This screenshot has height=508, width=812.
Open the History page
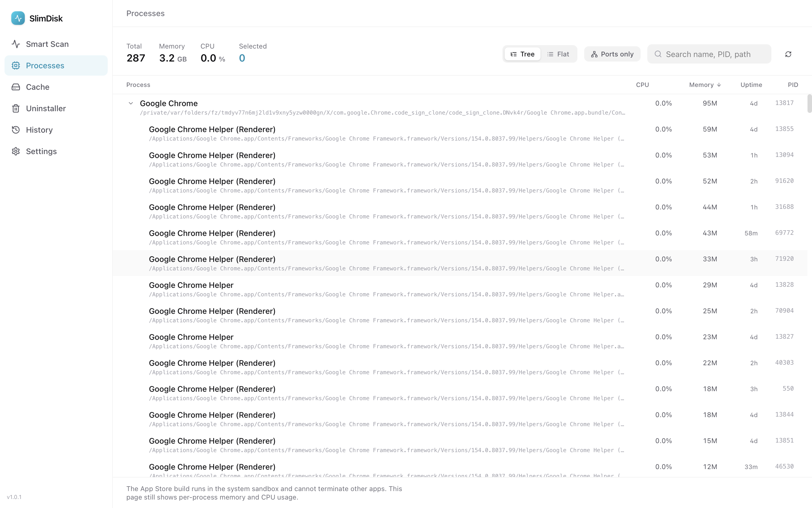(56, 130)
